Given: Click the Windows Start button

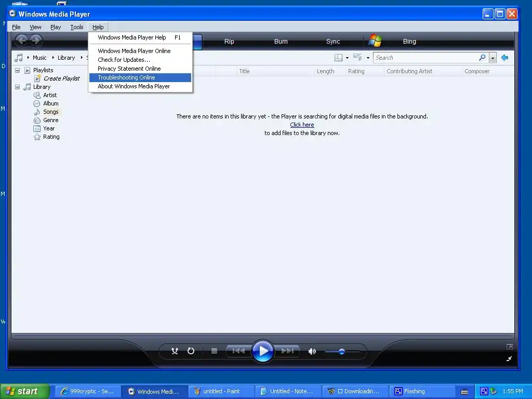Looking at the screenshot, I should 24,391.
